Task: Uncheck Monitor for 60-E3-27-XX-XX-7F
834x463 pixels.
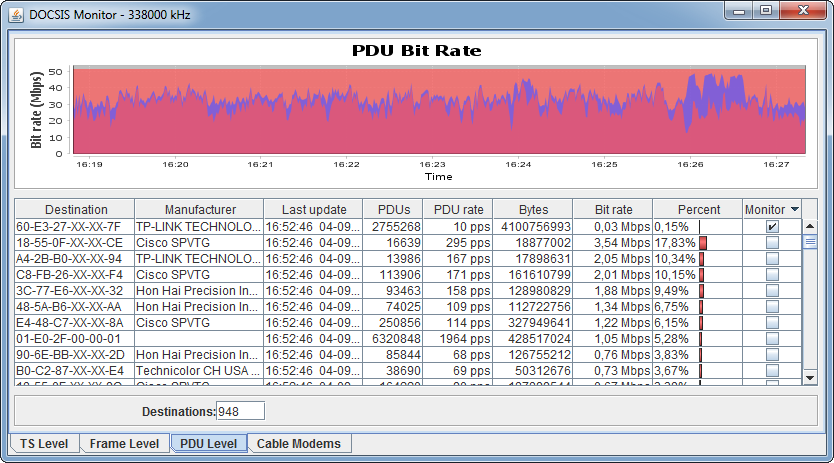Action: click(x=772, y=227)
